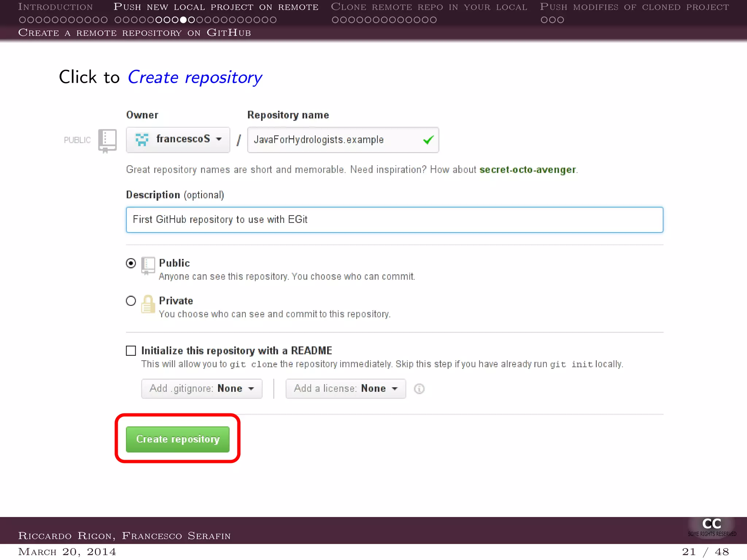Viewport: 747px width, 560px height.
Task: Open the Owner francescoS dropdown
Action: (x=178, y=140)
